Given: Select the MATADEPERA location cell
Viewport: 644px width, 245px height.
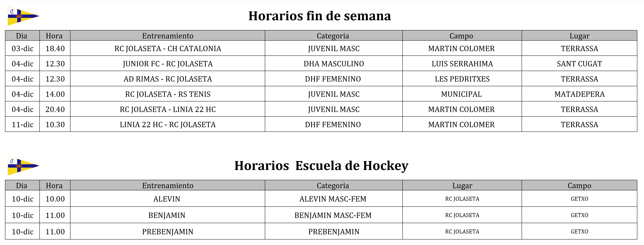Looking at the screenshot, I should pyautogui.click(x=579, y=94).
